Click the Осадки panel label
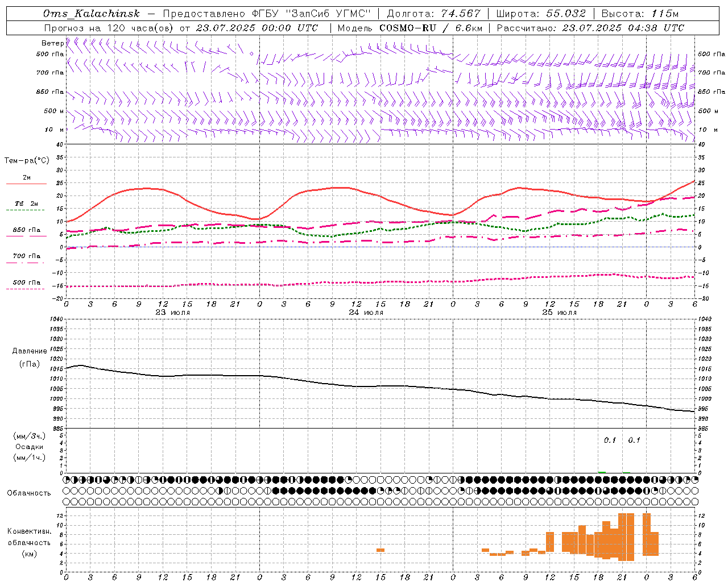This screenshot has width=728, height=582. pyautogui.click(x=30, y=447)
